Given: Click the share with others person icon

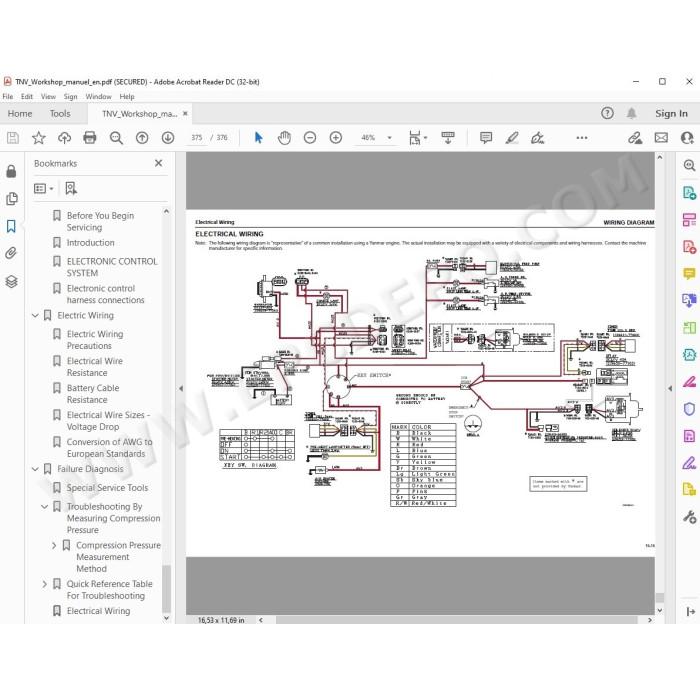Looking at the screenshot, I should pos(687,138).
